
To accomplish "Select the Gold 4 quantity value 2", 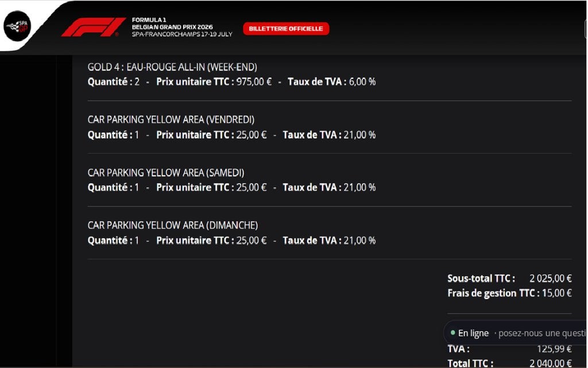I will (137, 82).
